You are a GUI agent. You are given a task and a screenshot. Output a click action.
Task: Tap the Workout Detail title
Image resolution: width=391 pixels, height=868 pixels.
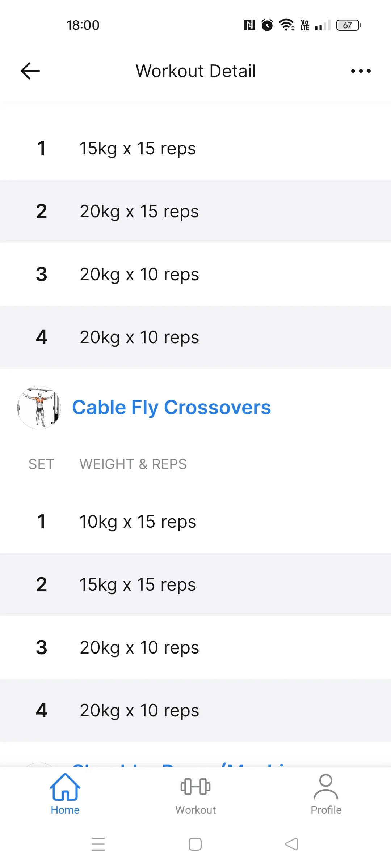[x=195, y=71]
